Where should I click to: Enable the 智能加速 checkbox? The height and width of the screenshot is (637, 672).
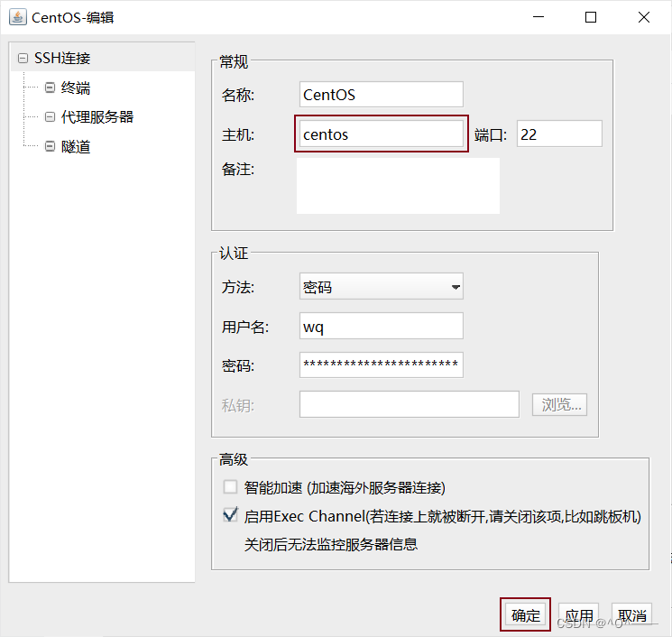pyautogui.click(x=230, y=487)
